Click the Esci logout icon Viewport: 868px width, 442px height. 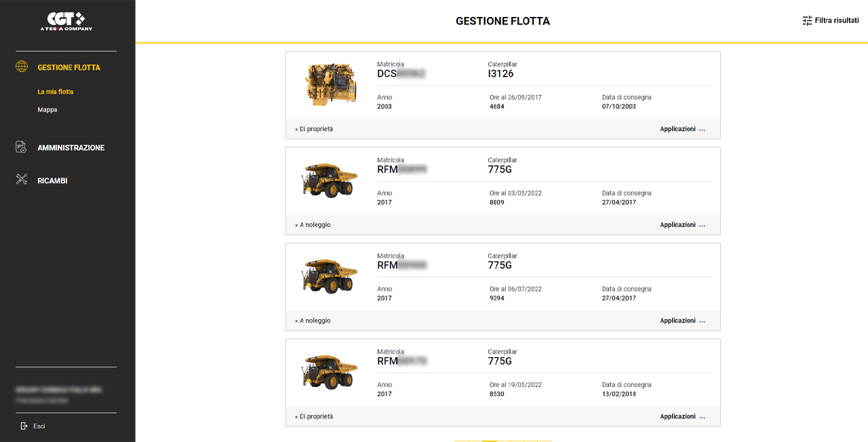click(24, 426)
